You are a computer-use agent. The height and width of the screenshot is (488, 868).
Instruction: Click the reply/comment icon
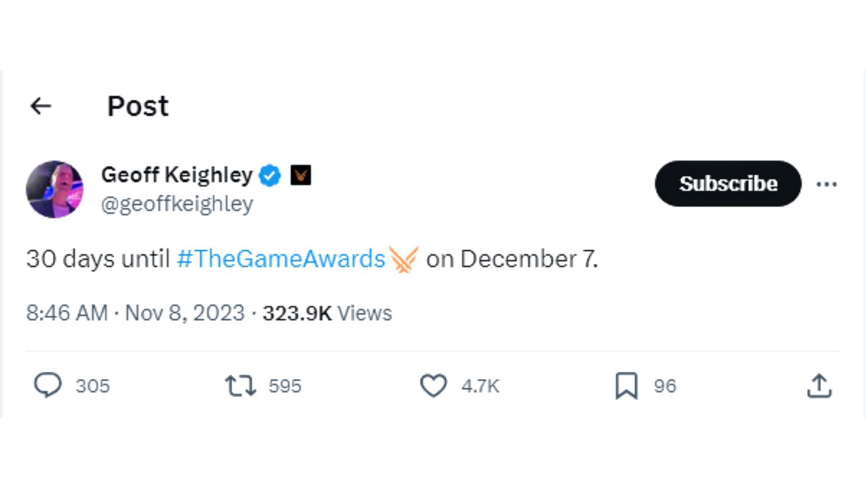pos(47,385)
